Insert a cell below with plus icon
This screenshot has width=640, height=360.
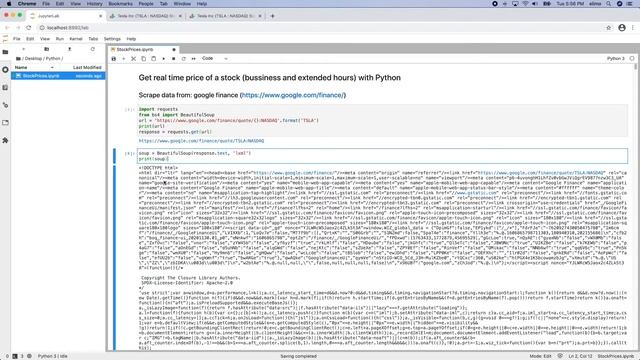pos(124,59)
